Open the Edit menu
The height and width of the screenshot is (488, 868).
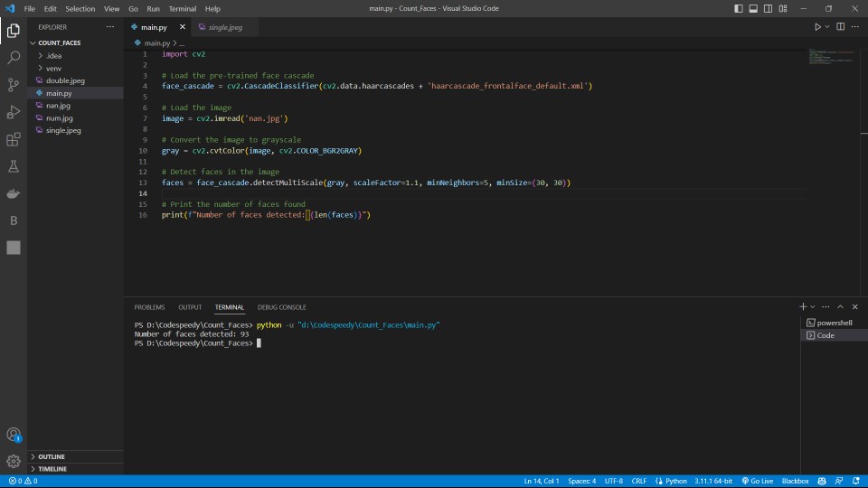[x=51, y=9]
